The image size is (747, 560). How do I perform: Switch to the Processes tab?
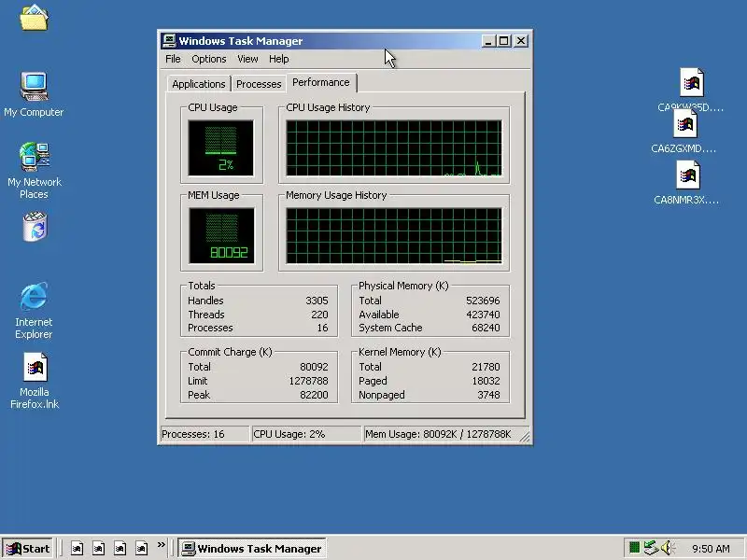pos(259,84)
